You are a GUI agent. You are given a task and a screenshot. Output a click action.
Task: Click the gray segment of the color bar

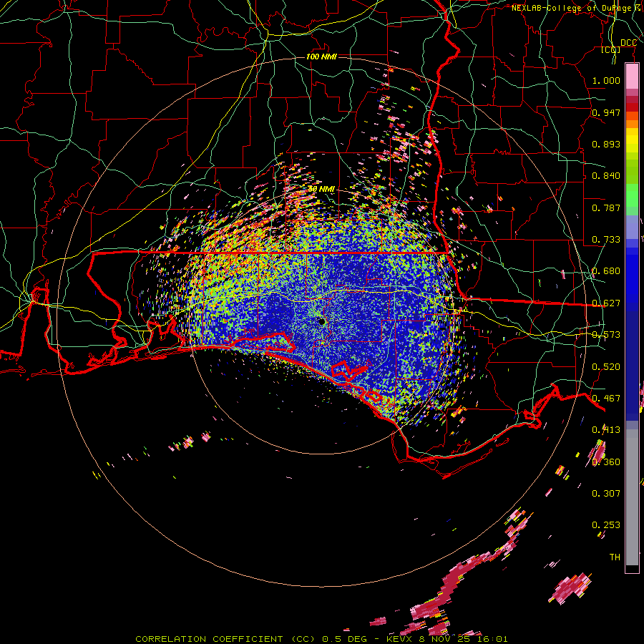pyautogui.click(x=632, y=497)
